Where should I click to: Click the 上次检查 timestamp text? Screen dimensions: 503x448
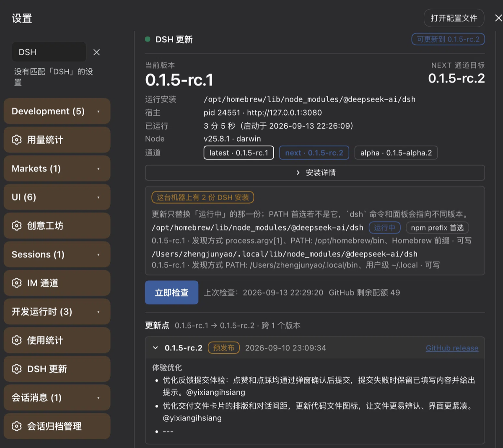coord(264,293)
